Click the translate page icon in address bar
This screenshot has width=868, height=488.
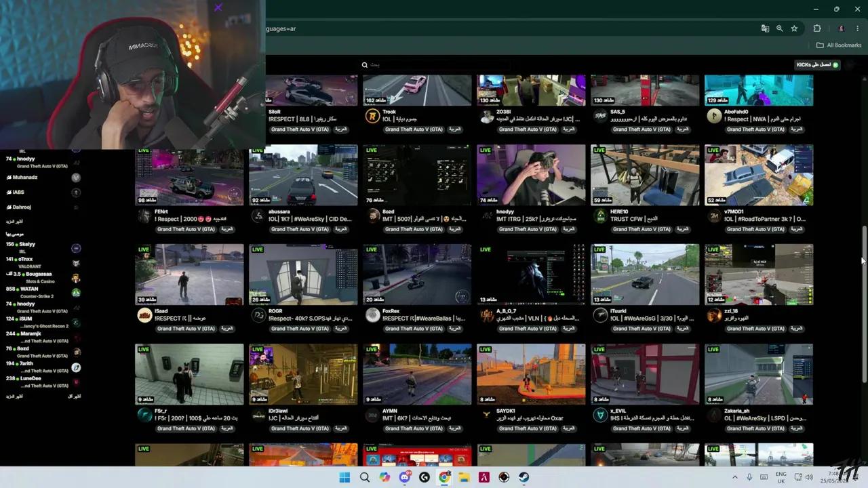(765, 28)
